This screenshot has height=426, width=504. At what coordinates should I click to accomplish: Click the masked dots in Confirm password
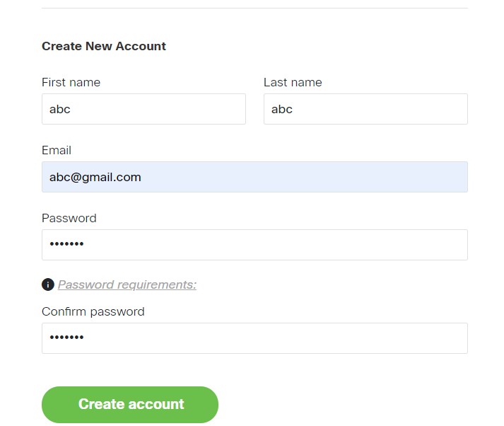[x=66, y=338]
